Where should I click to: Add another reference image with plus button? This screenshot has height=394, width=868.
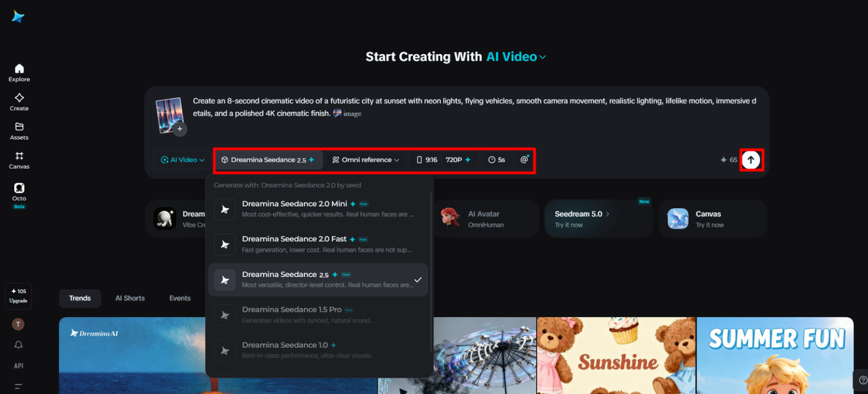pos(180,129)
